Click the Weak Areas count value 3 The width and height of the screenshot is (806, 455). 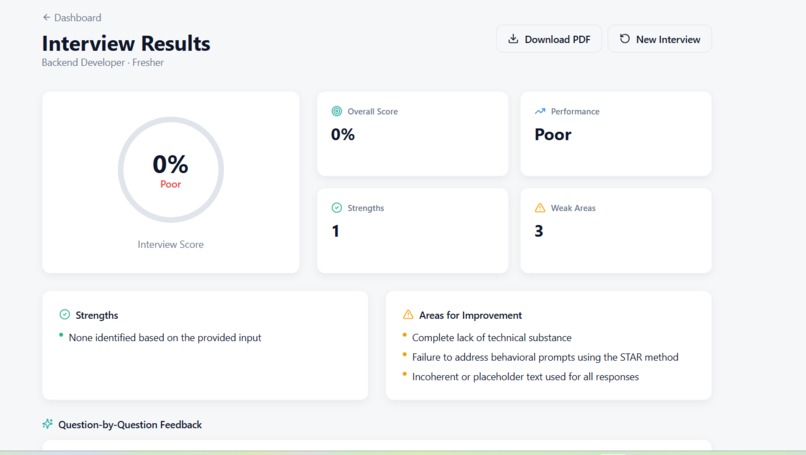coord(539,231)
